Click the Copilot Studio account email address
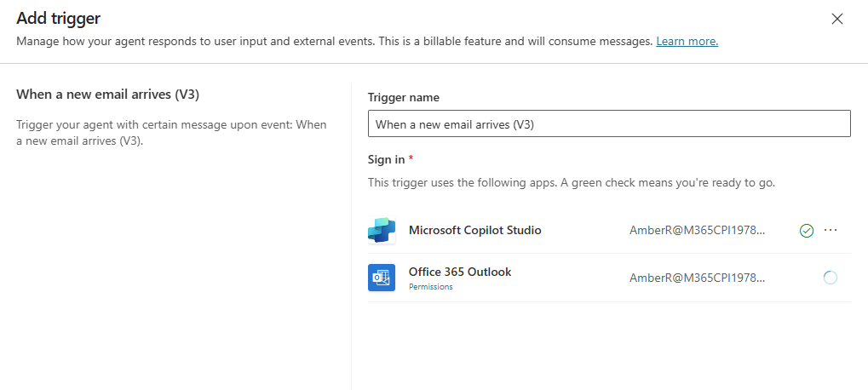The image size is (868, 390). 697,231
